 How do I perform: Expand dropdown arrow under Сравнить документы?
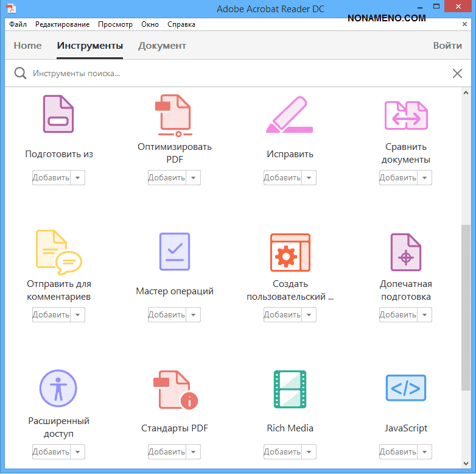[x=425, y=178]
